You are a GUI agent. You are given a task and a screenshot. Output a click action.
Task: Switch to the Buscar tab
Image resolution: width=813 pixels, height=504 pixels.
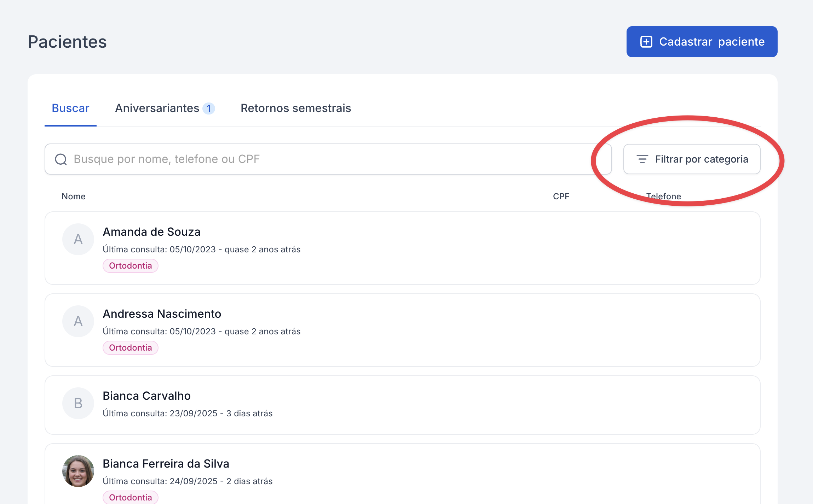pyautogui.click(x=70, y=108)
